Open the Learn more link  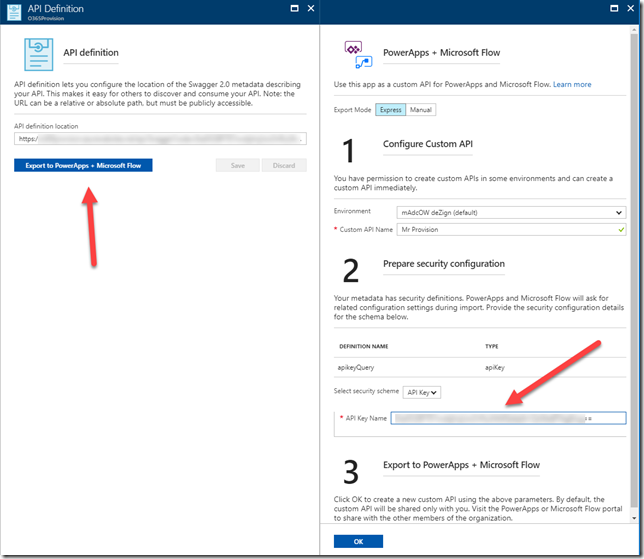(x=572, y=84)
